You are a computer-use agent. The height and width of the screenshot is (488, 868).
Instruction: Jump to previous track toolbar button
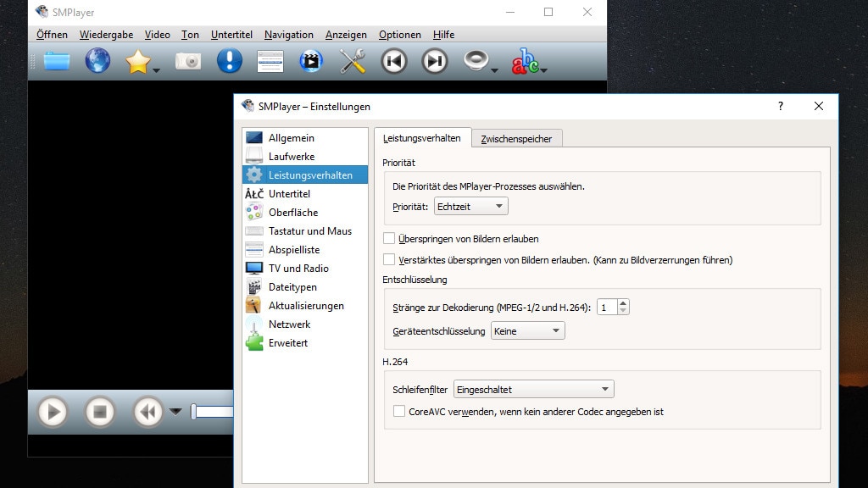coord(394,61)
